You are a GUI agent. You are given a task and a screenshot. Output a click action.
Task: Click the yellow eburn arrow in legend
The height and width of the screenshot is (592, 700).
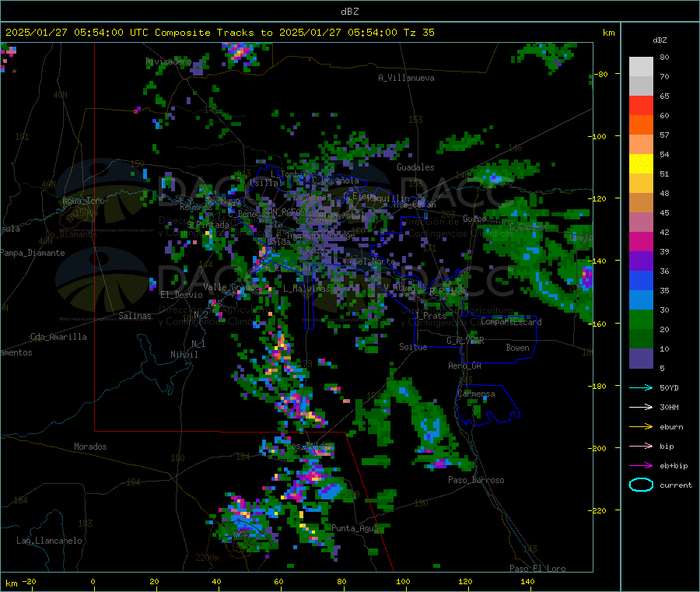pos(641,427)
